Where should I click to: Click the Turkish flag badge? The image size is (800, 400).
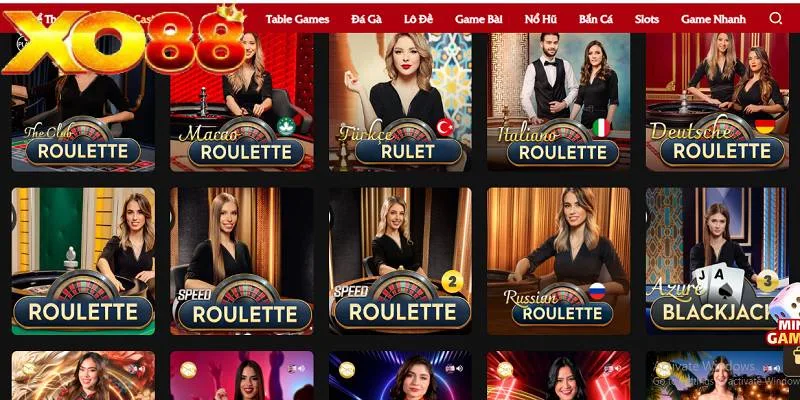(445, 127)
